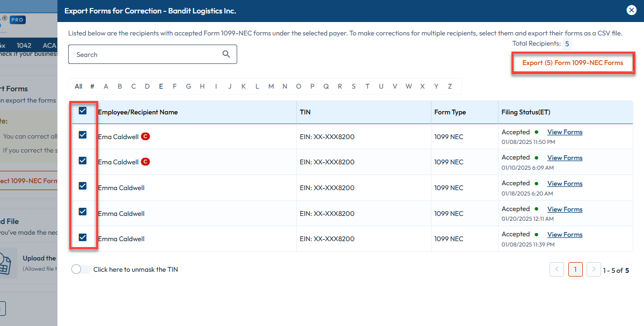Select the # alphabet filter
The height and width of the screenshot is (326, 644).
(92, 86)
